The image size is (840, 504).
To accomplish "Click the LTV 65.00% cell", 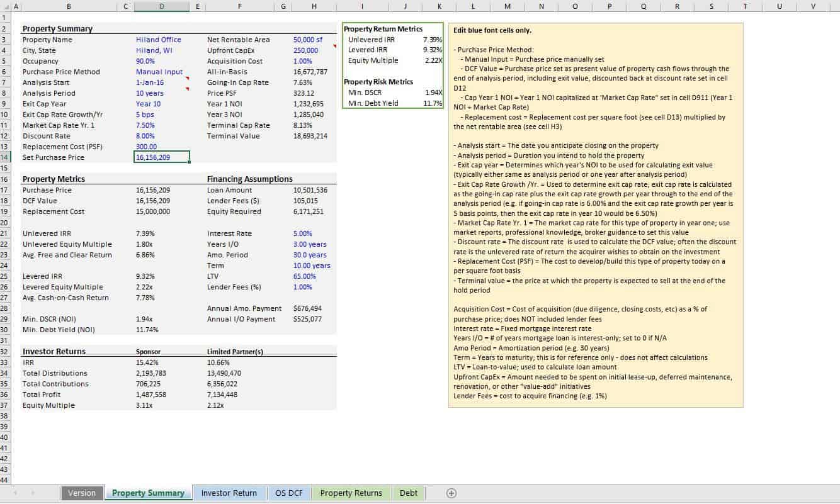I will click(304, 276).
